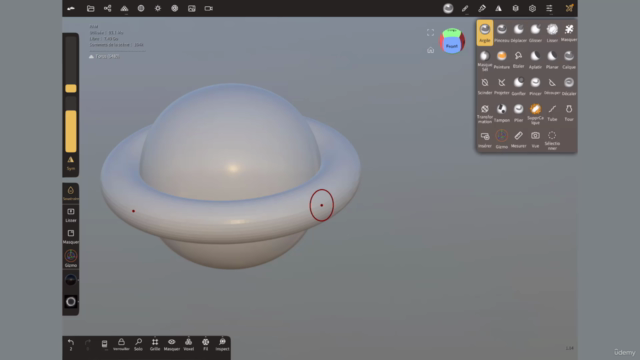Open the post-process aperture menu
The height and width of the screenshot is (360, 640).
pos(174,8)
